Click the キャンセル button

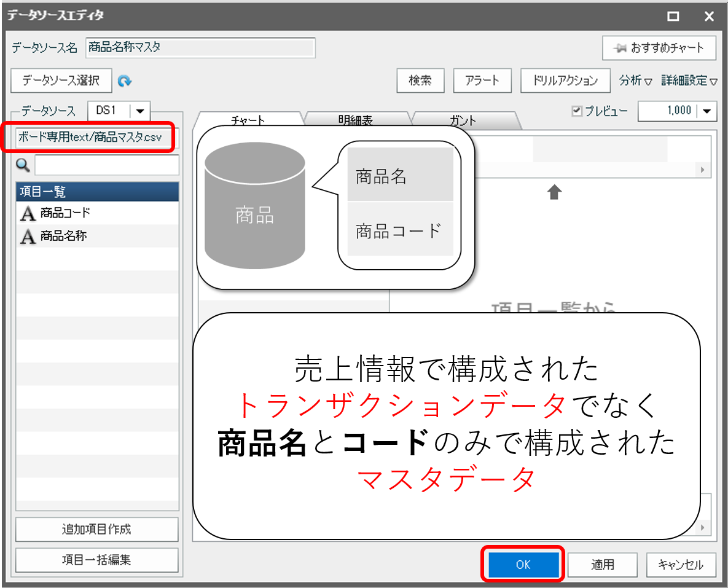681,564
